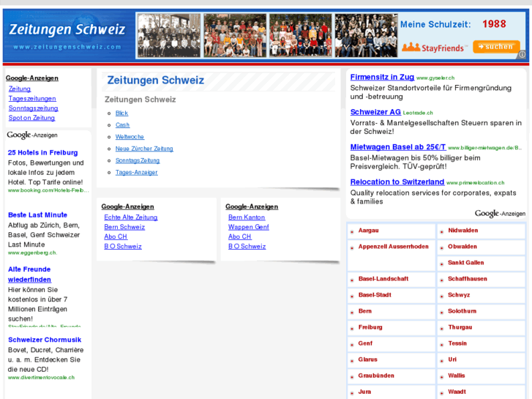Image resolution: width=532 pixels, height=399 pixels.
Task: Open the Cash newspaper link
Action: pyautogui.click(x=122, y=125)
